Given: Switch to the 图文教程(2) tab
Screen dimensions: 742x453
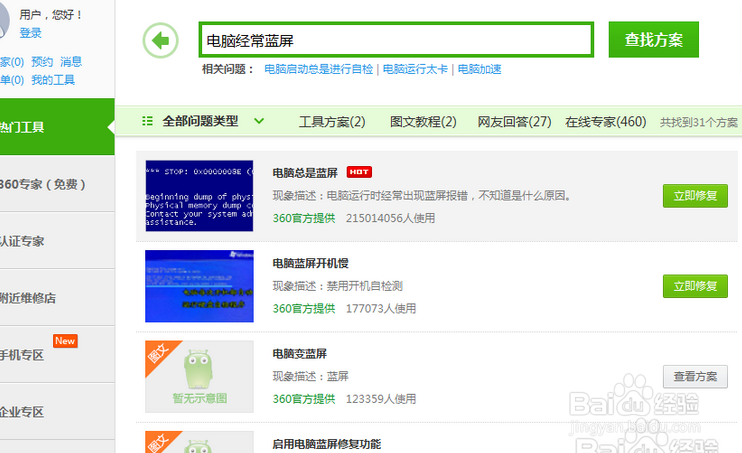Looking at the screenshot, I should coord(423,122).
